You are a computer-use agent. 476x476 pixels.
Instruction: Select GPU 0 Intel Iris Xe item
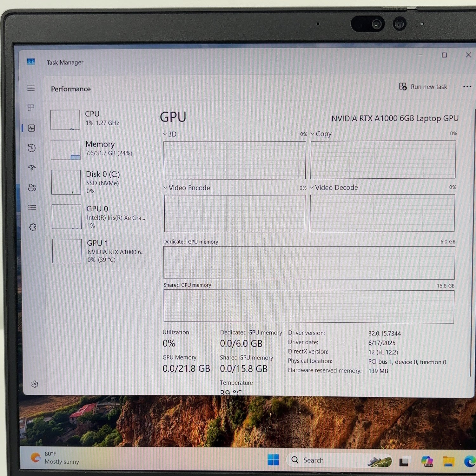tap(99, 217)
